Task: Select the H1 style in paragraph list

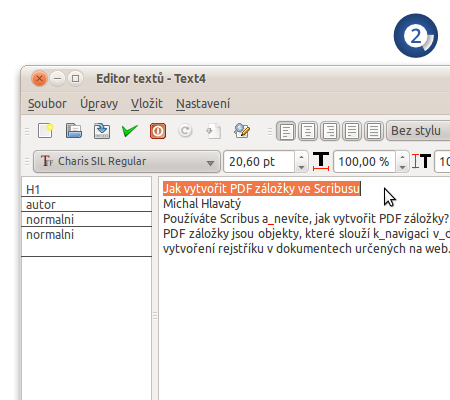Action: (86, 189)
